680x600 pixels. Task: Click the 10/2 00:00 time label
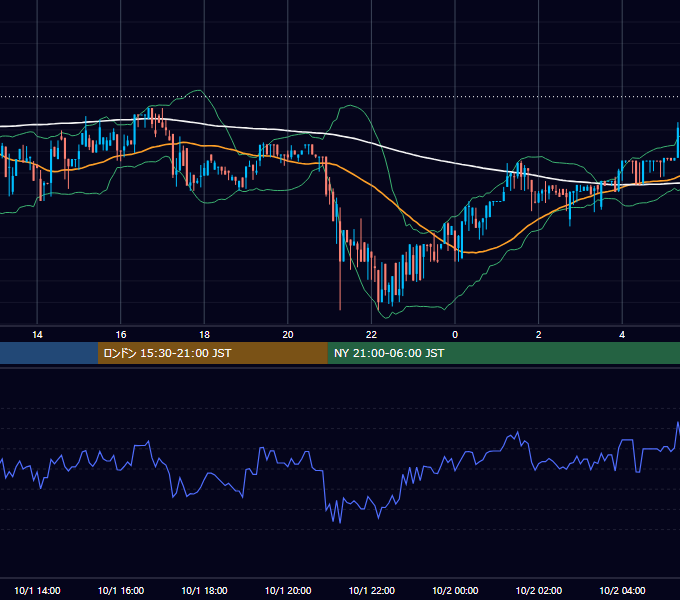pos(455,590)
